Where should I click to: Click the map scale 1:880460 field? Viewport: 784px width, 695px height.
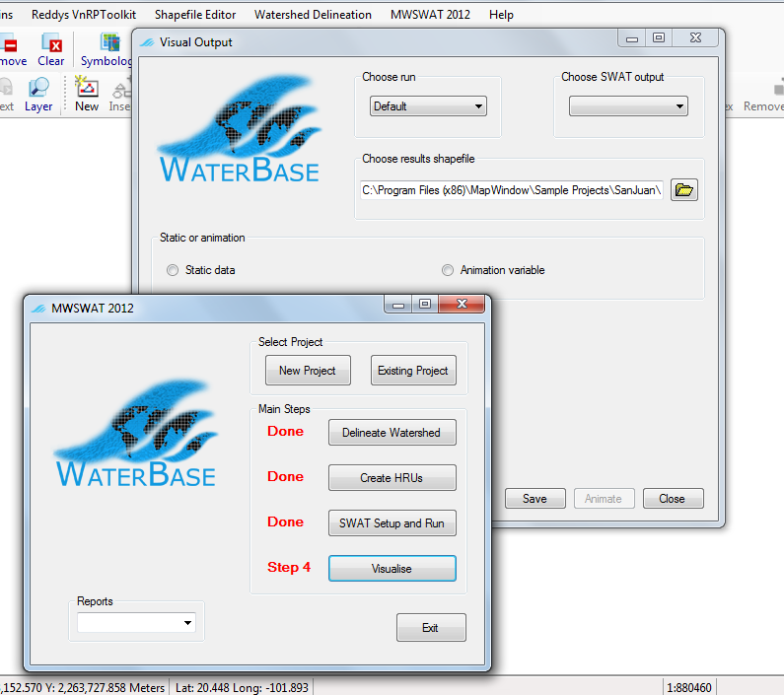(x=689, y=687)
